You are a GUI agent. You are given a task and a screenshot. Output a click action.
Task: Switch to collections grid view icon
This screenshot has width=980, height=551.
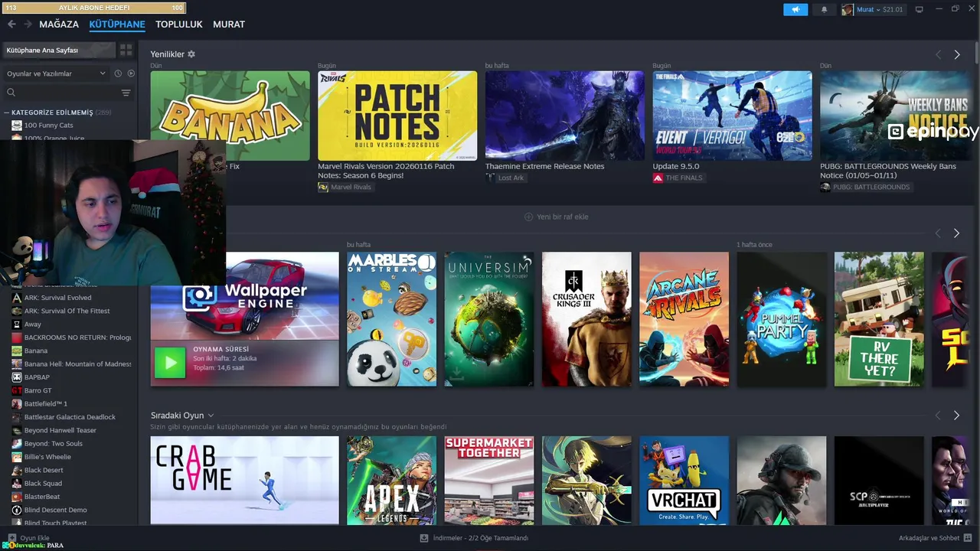[x=126, y=50]
